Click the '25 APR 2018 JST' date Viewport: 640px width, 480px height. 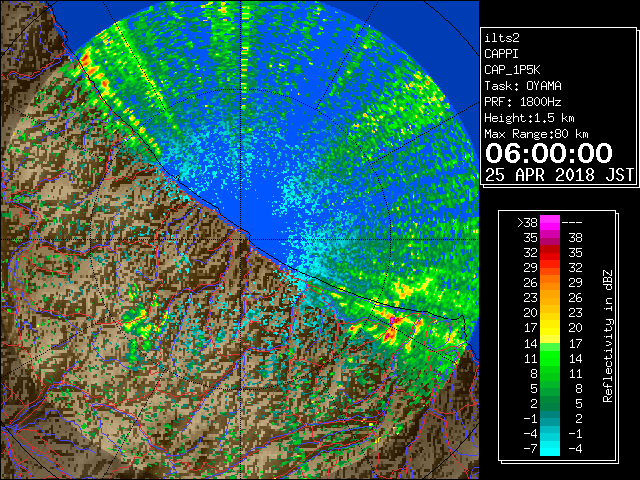coord(559,175)
